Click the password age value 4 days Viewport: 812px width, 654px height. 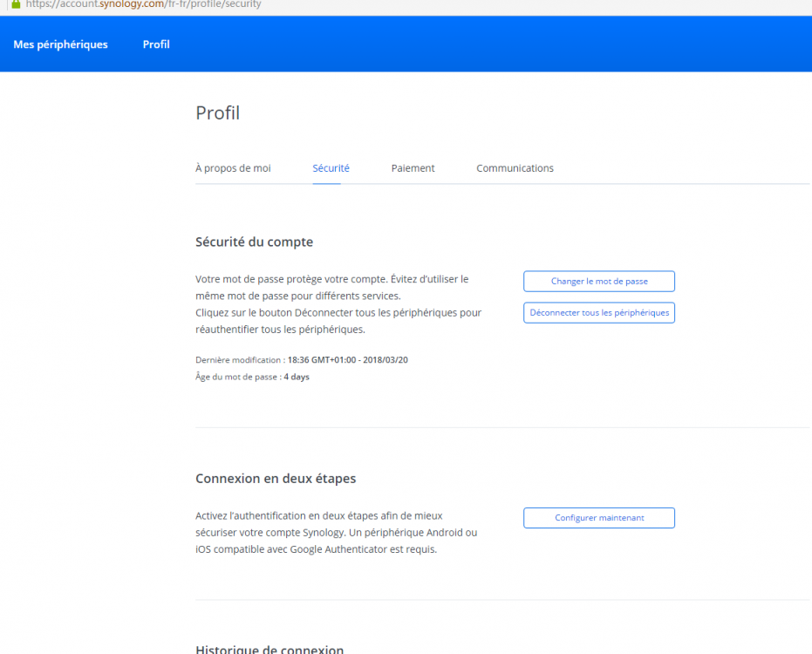pyautogui.click(x=297, y=377)
